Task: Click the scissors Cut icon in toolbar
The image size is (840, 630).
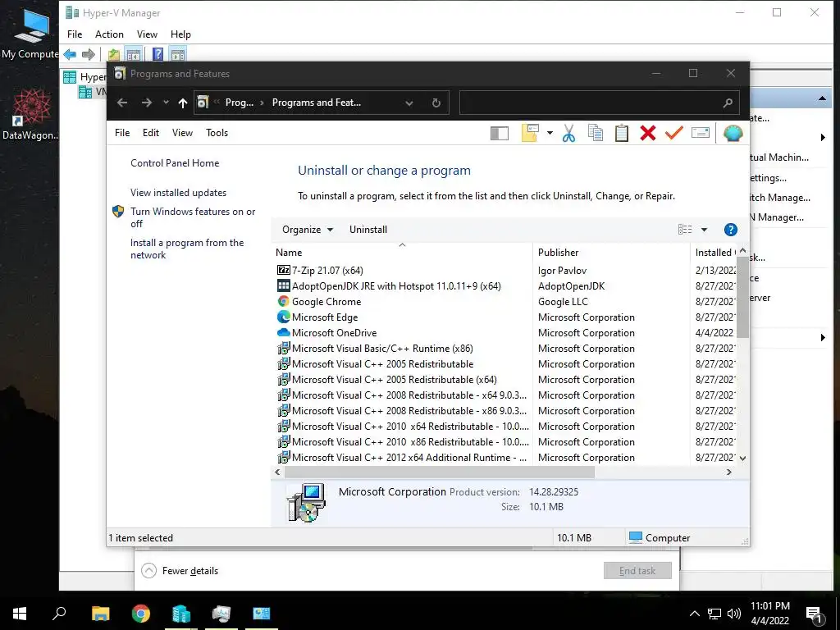Action: click(568, 133)
